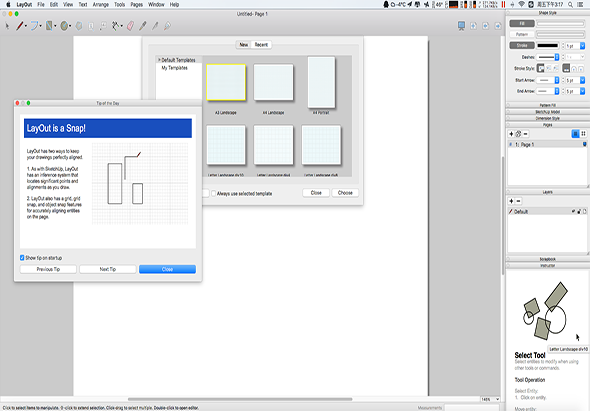Click Next Tip button
This screenshot has height=411, width=590.
click(108, 269)
